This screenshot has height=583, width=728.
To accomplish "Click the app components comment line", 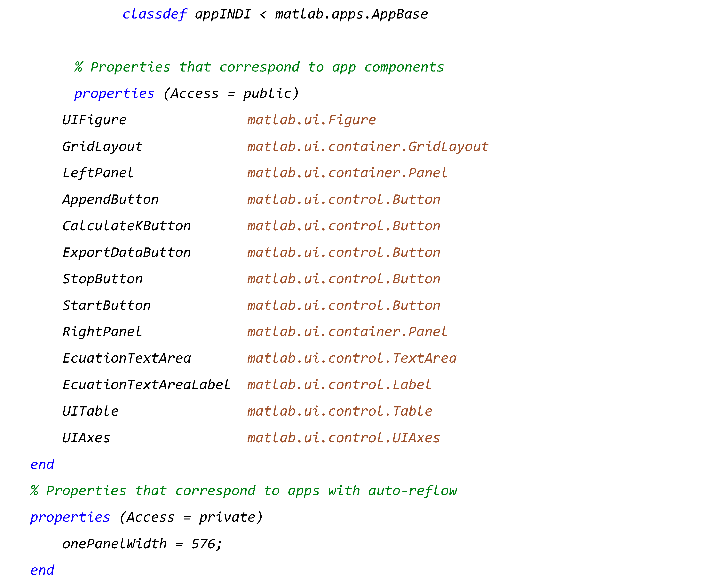I will 259,67.
